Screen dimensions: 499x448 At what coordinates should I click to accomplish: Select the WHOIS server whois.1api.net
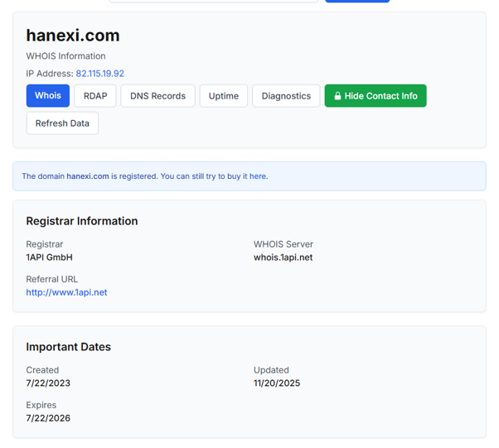[283, 258]
